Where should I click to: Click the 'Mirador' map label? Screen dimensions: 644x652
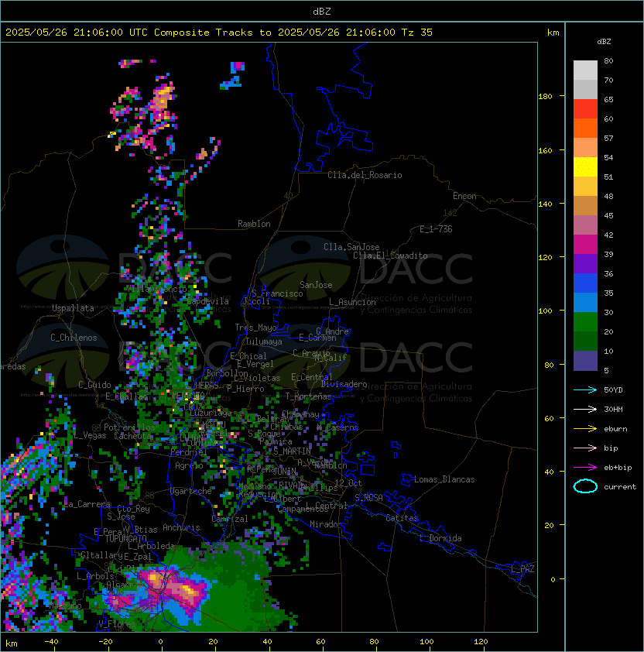(x=326, y=524)
